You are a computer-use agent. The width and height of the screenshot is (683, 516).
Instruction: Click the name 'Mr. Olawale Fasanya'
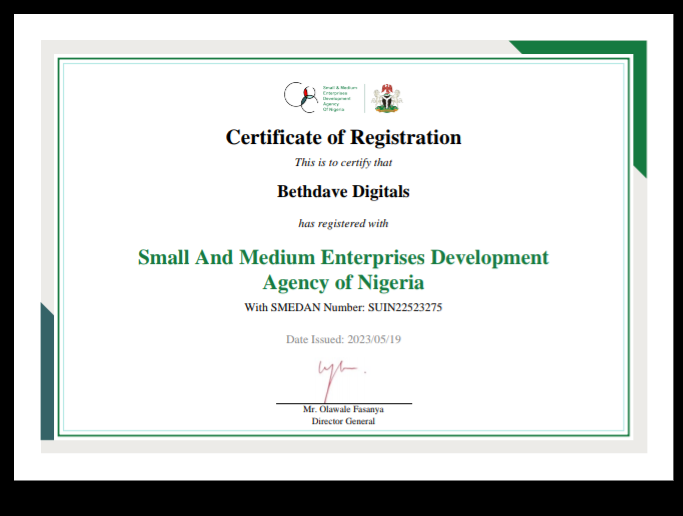tap(343, 409)
